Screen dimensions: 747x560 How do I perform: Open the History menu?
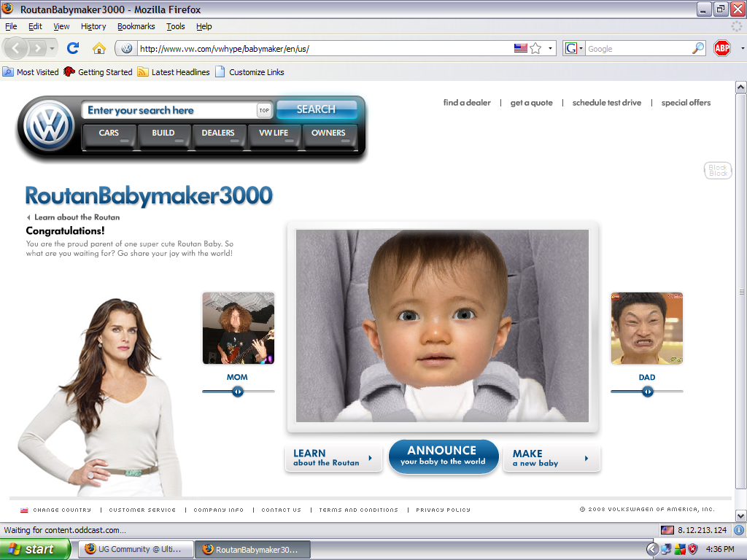93,26
